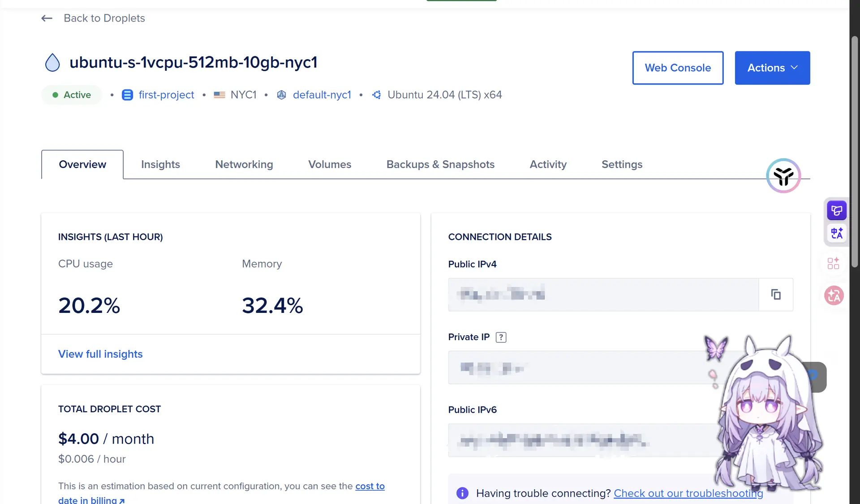Go back to Droplets list

[104, 18]
